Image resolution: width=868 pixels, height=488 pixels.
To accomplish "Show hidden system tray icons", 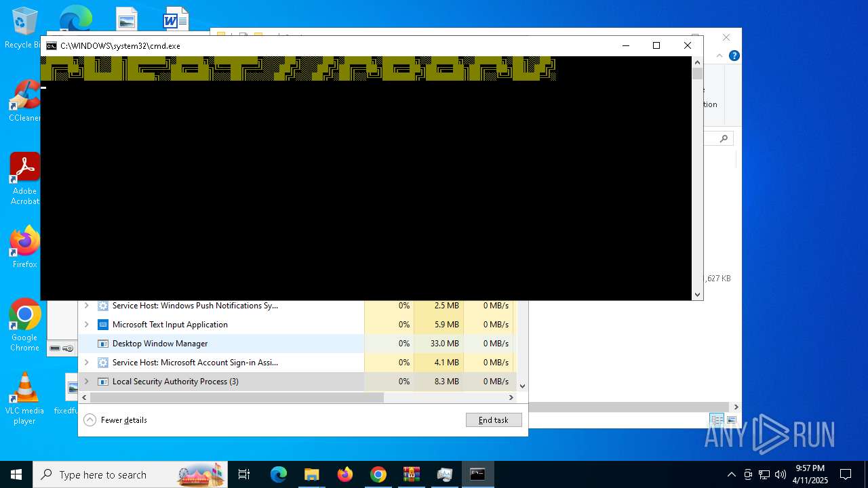I will click(x=731, y=474).
